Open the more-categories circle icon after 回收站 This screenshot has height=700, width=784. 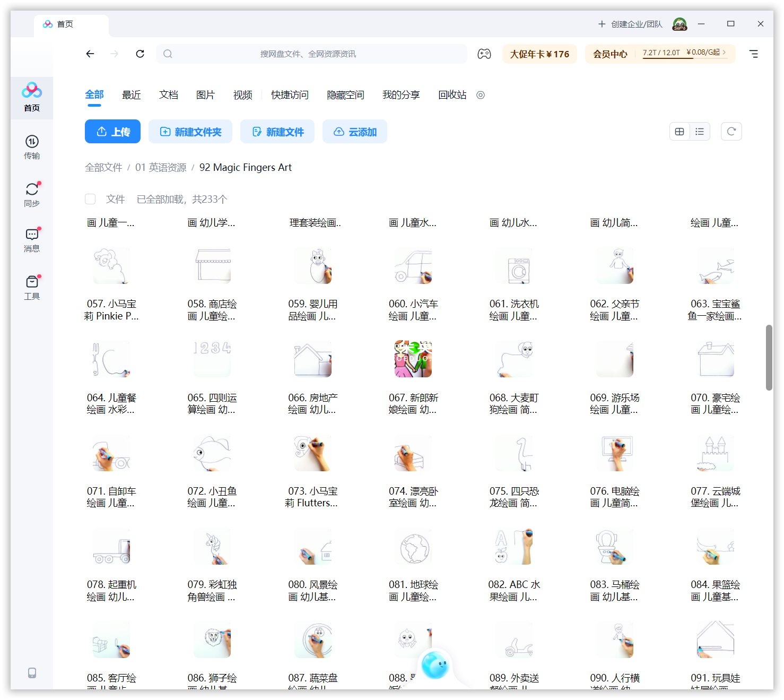click(481, 95)
